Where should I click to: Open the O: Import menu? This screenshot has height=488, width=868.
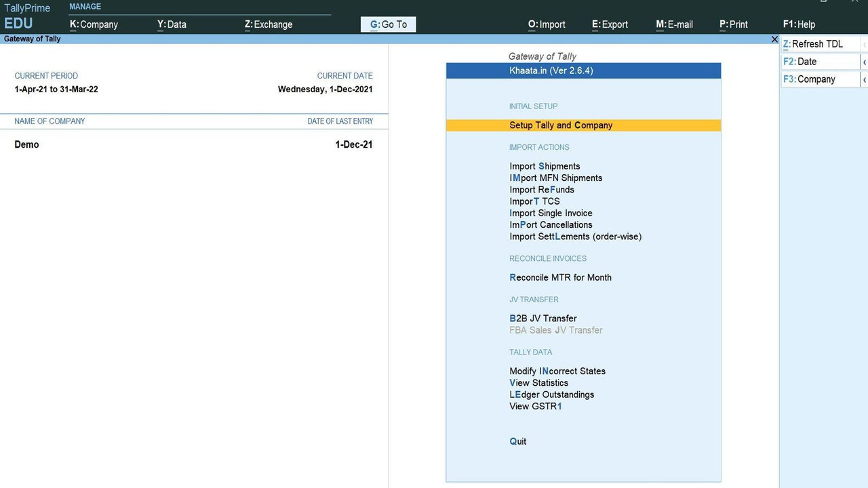pyautogui.click(x=547, y=24)
